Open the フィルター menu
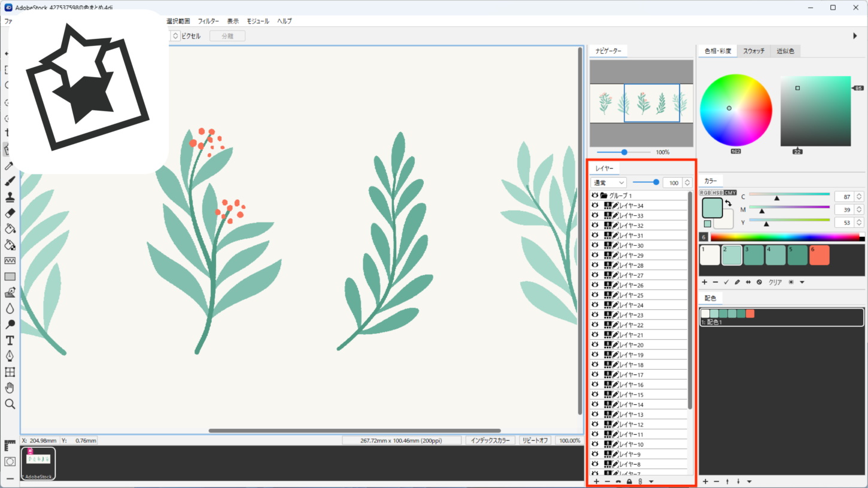Image resolution: width=868 pixels, height=488 pixels. 208,21
